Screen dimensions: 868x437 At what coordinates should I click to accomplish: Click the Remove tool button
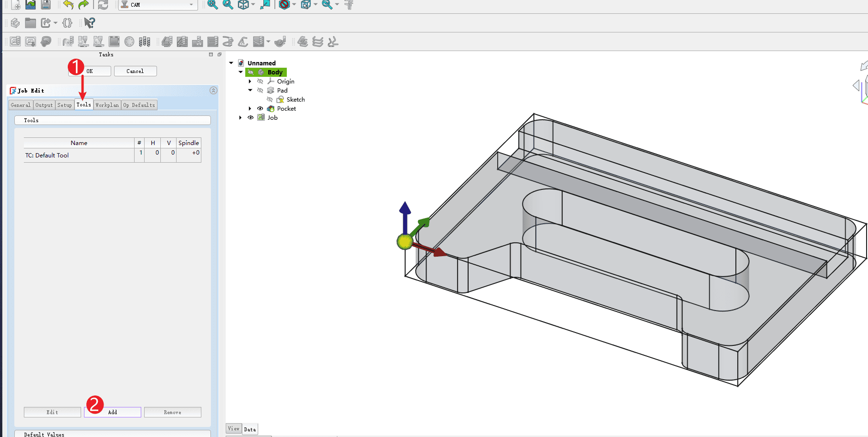click(x=173, y=412)
